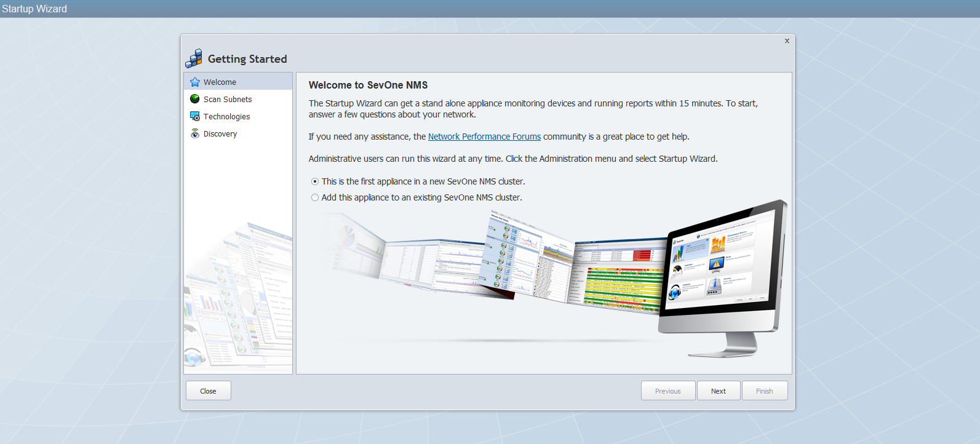Click the Finish button
Image resolution: width=980 pixels, height=444 pixels.
(x=765, y=390)
